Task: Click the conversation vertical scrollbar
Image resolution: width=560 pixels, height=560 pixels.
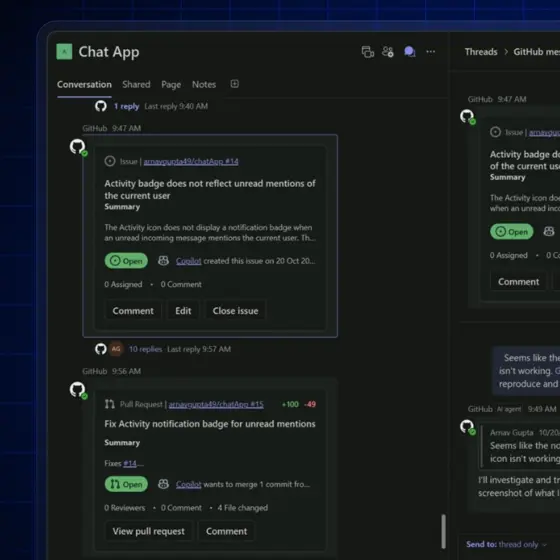Action: click(x=443, y=531)
